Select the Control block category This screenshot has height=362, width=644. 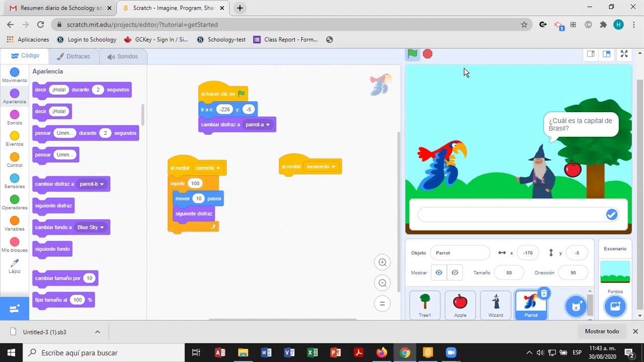[15, 160]
